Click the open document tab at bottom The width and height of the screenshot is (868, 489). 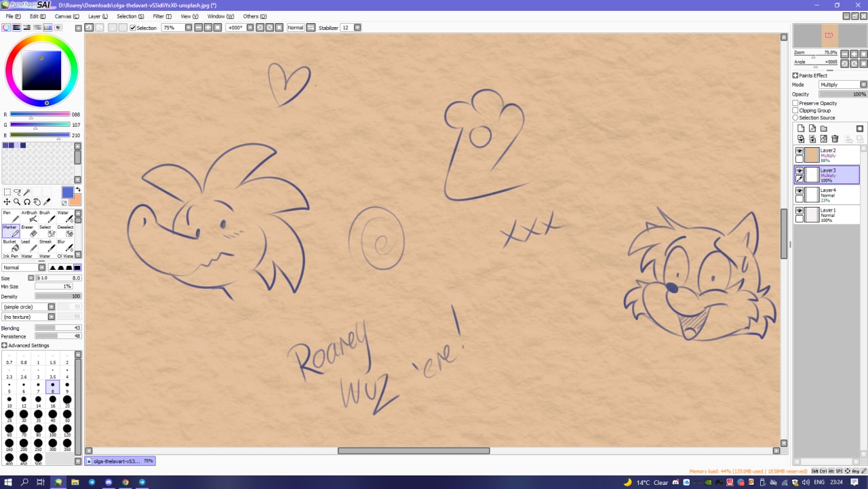120,461
